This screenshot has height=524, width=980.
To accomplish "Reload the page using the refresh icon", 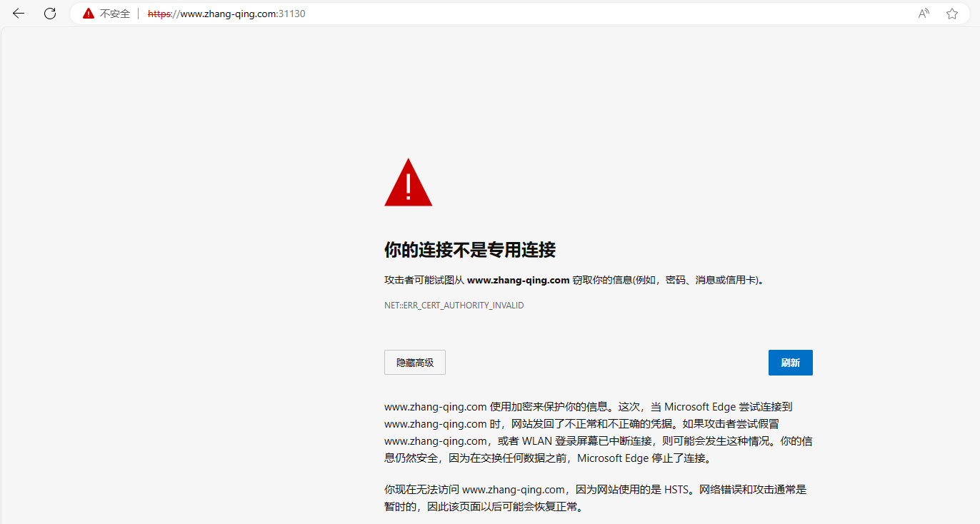I will [x=49, y=14].
